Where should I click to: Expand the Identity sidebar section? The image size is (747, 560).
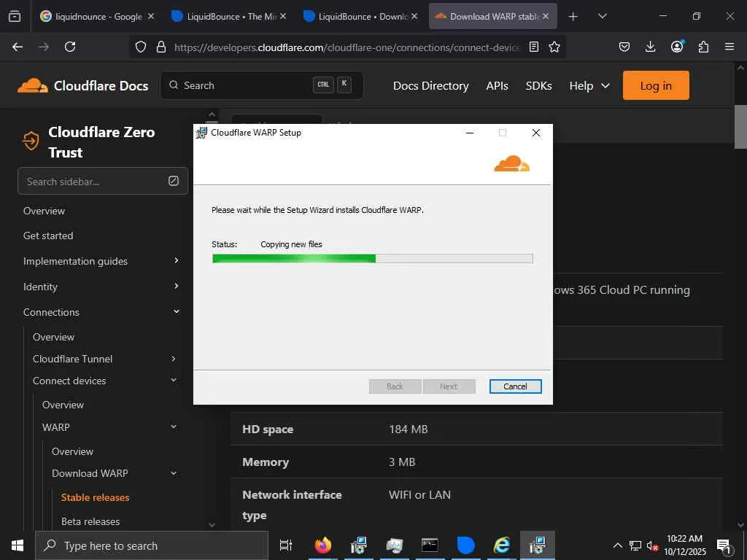click(177, 286)
